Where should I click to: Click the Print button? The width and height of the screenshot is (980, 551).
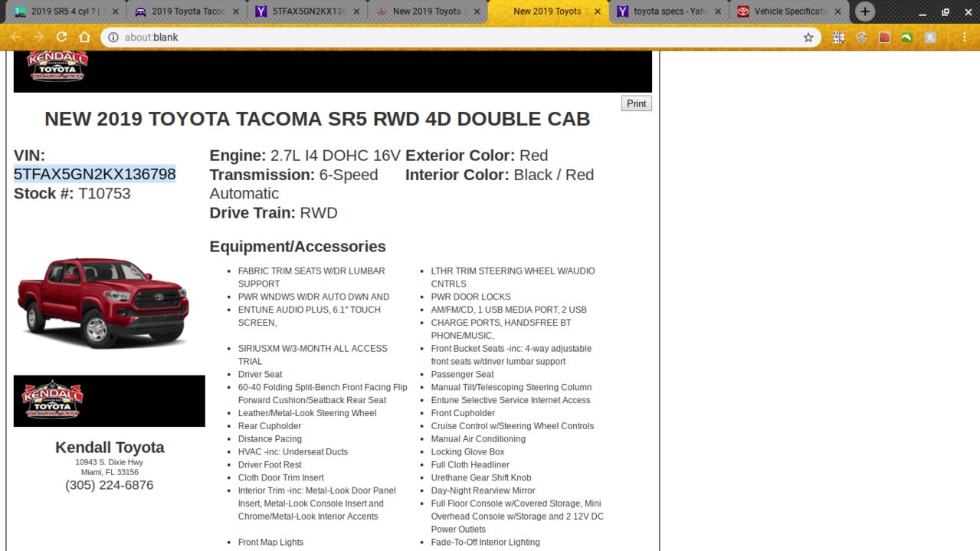click(x=636, y=103)
